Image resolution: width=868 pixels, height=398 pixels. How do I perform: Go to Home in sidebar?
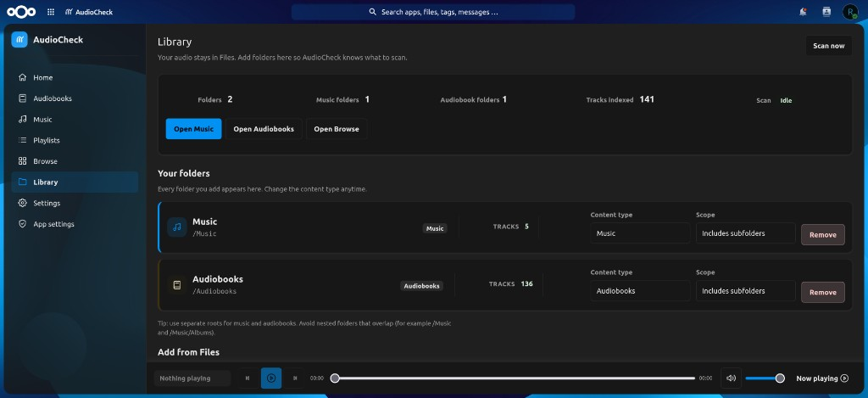(75, 77)
